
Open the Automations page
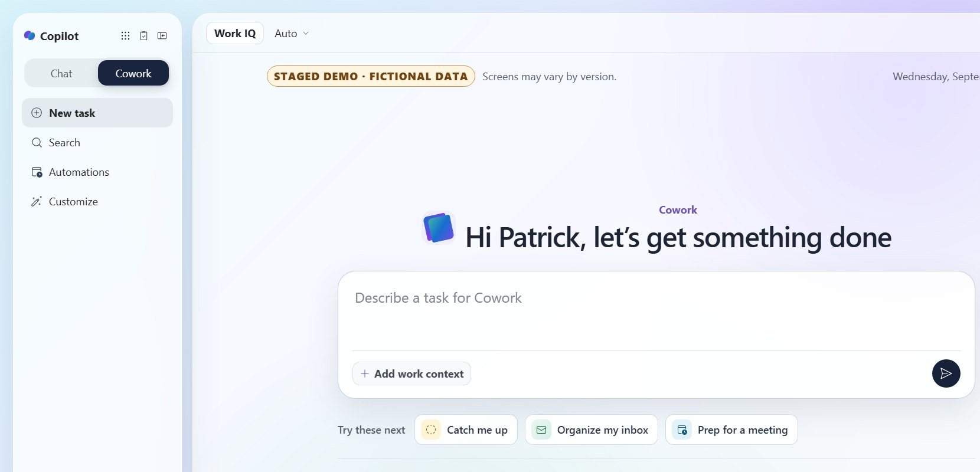[97, 172]
